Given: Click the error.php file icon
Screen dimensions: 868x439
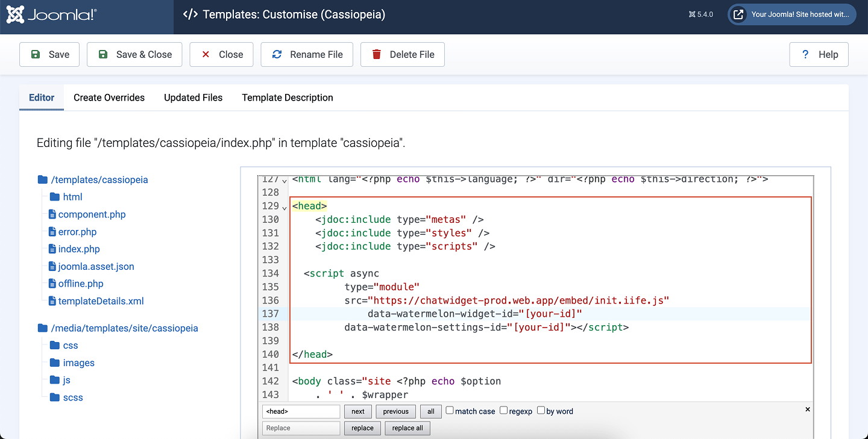Looking at the screenshot, I should pos(52,232).
